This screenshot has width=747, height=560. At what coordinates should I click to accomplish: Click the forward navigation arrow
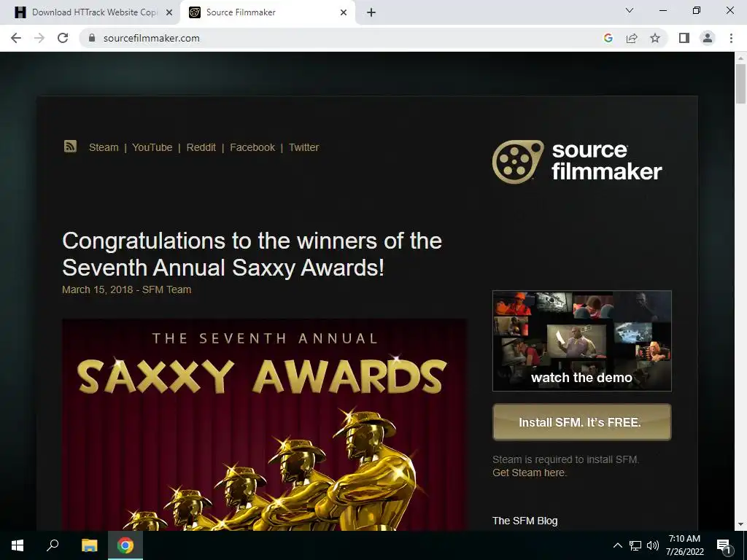[39, 38]
